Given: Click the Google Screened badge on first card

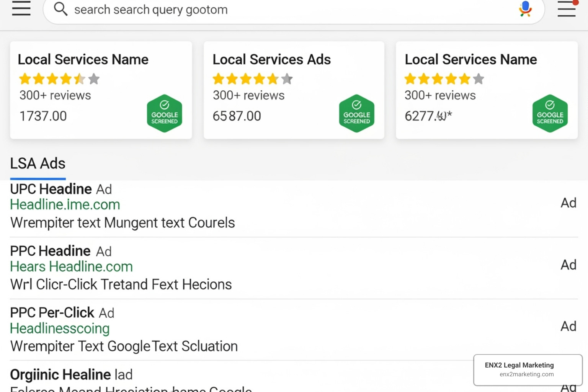Looking at the screenshot, I should 165,113.
